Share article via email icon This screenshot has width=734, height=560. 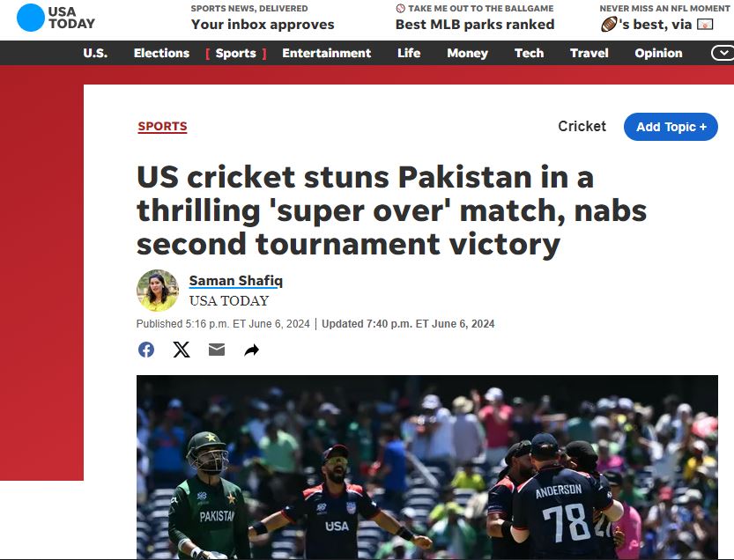[x=216, y=350]
